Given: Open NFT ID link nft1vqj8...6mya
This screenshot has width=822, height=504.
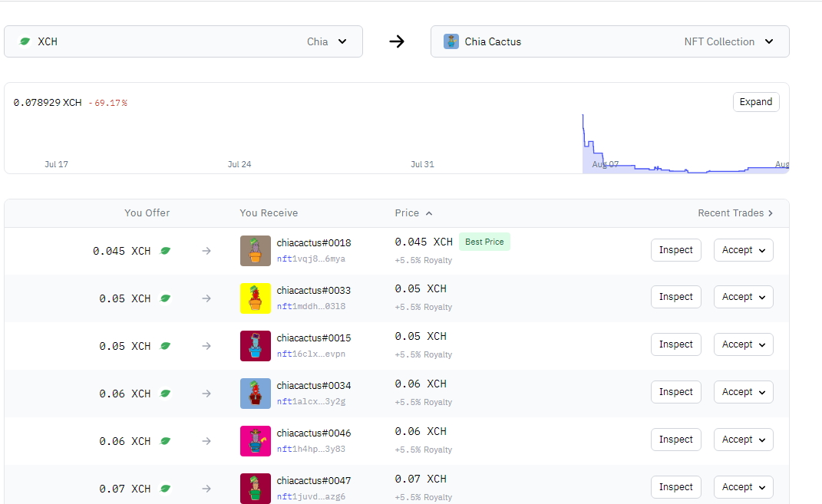Looking at the screenshot, I should point(311,259).
